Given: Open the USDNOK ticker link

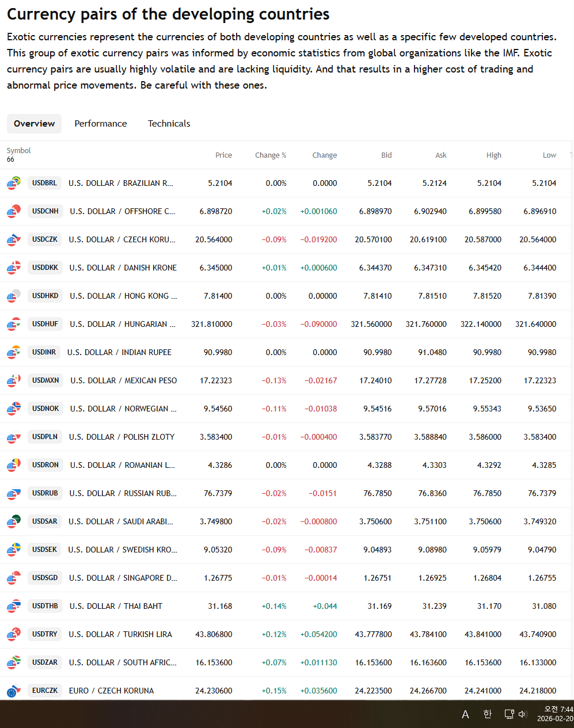Looking at the screenshot, I should pyautogui.click(x=45, y=409).
